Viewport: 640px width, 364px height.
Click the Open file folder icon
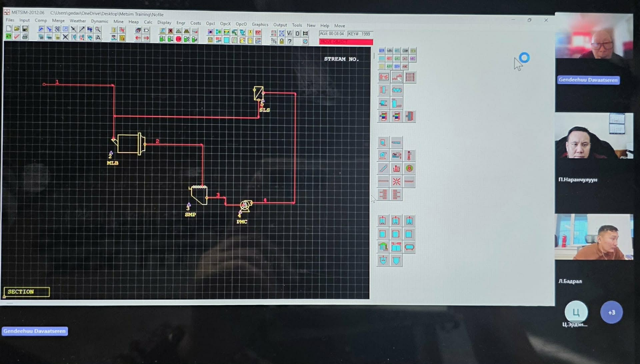[17, 29]
